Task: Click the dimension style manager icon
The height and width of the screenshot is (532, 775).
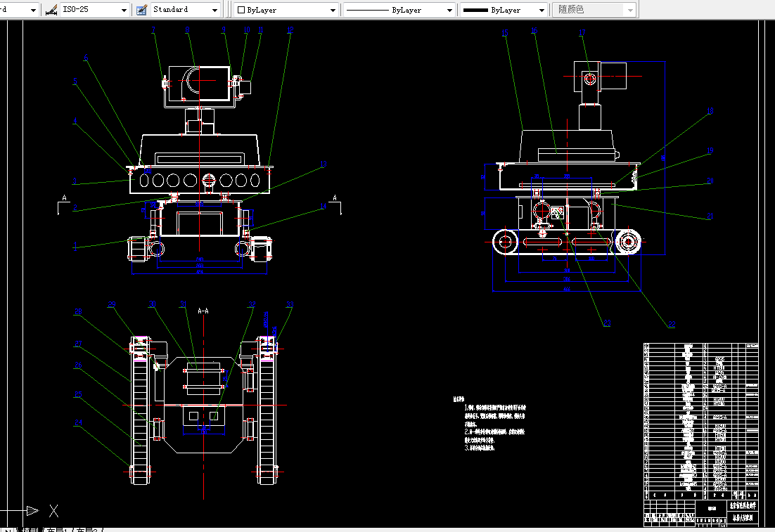Action: click(x=51, y=10)
